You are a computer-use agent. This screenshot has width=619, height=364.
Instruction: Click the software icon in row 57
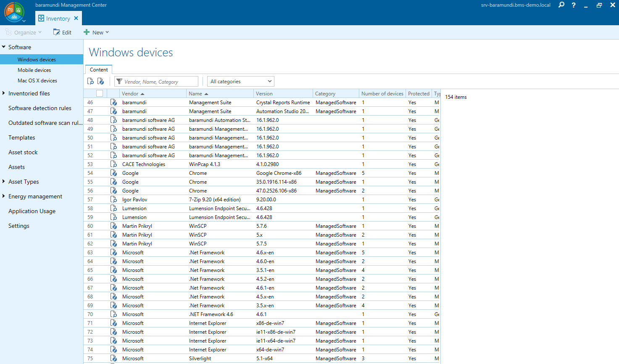click(x=113, y=200)
